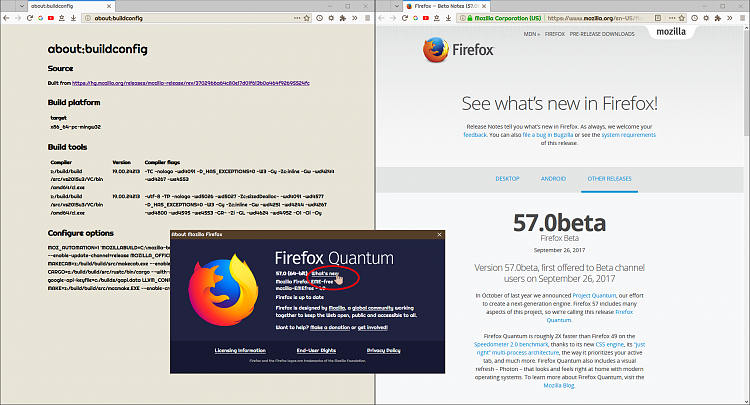This screenshot has width=750, height=405.
Task: Switch to the OTHER RELEASES tab
Action: pos(609,179)
